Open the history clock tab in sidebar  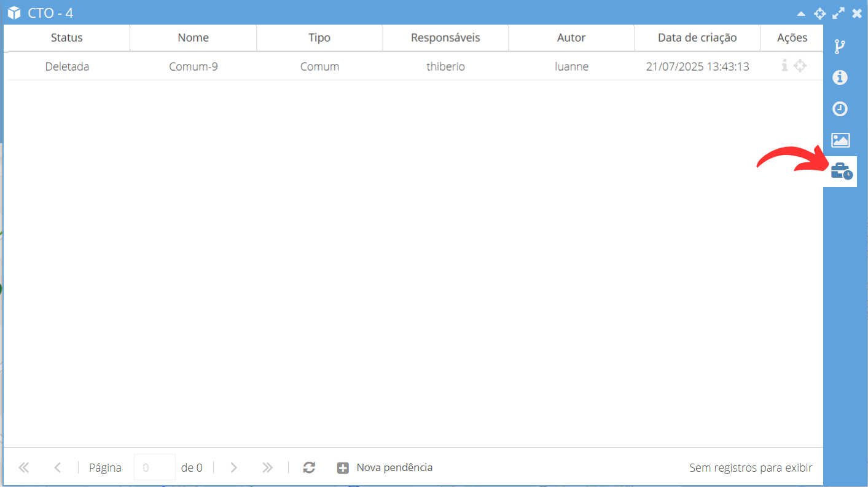[840, 109]
